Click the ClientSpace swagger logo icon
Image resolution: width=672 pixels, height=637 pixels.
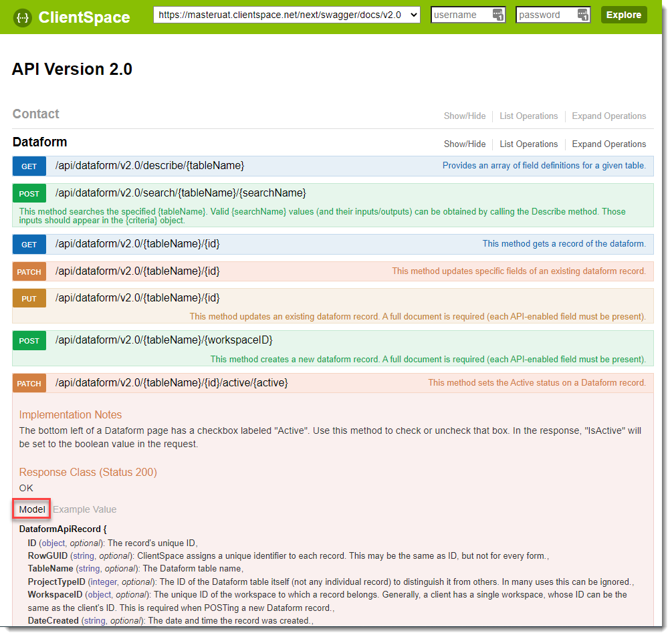[x=22, y=17]
